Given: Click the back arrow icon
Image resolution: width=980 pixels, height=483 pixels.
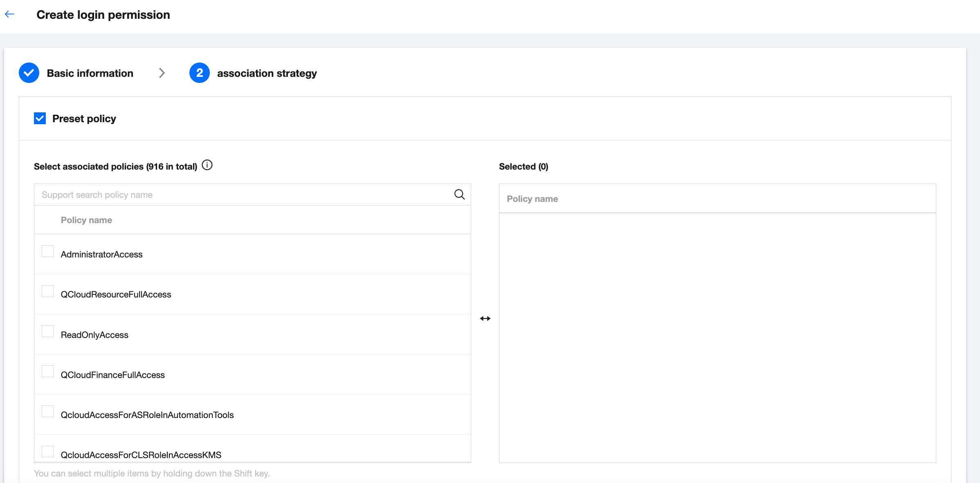Looking at the screenshot, I should click(x=9, y=14).
